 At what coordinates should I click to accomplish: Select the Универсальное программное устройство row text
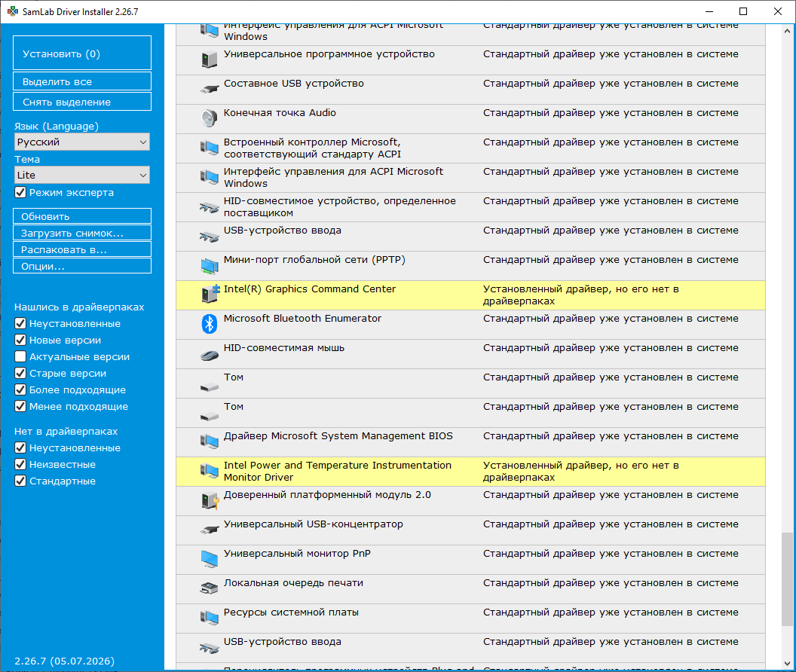(x=329, y=53)
